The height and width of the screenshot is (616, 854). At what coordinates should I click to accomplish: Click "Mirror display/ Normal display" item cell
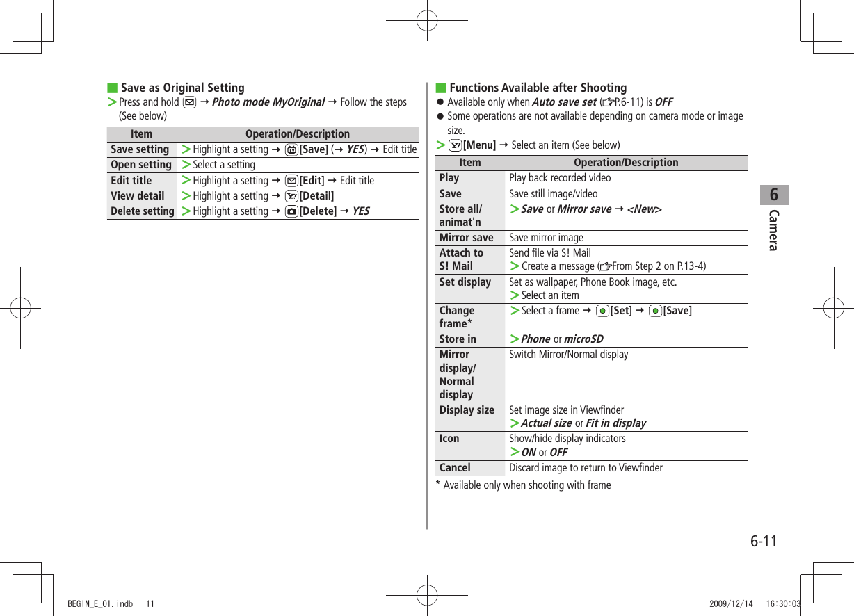click(470, 375)
